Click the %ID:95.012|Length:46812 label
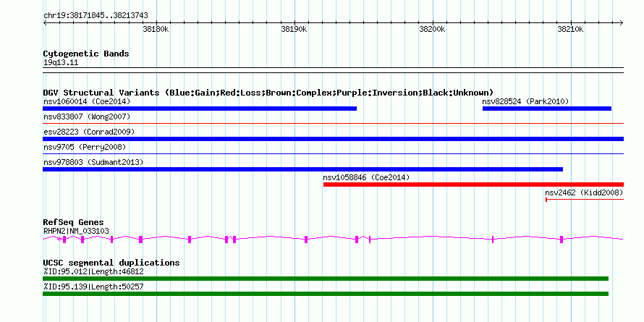Image resolution: width=644 pixels, height=322 pixels. point(93,271)
